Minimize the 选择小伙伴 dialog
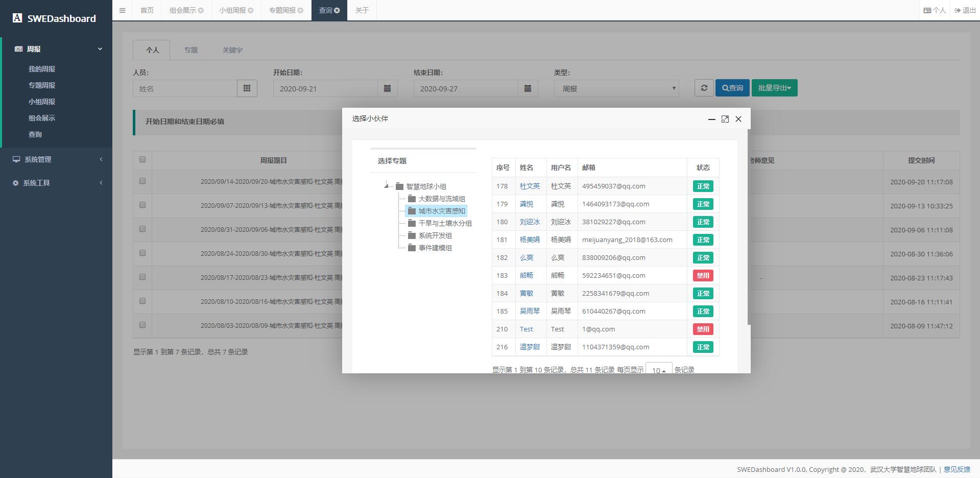 click(x=711, y=119)
